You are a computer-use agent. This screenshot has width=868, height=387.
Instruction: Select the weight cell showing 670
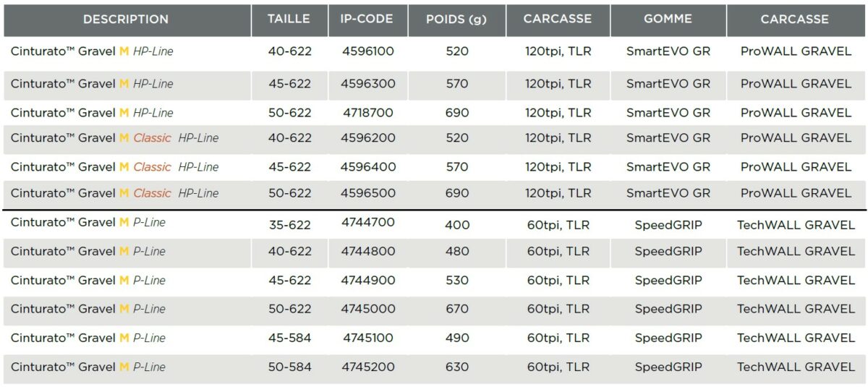tap(457, 309)
